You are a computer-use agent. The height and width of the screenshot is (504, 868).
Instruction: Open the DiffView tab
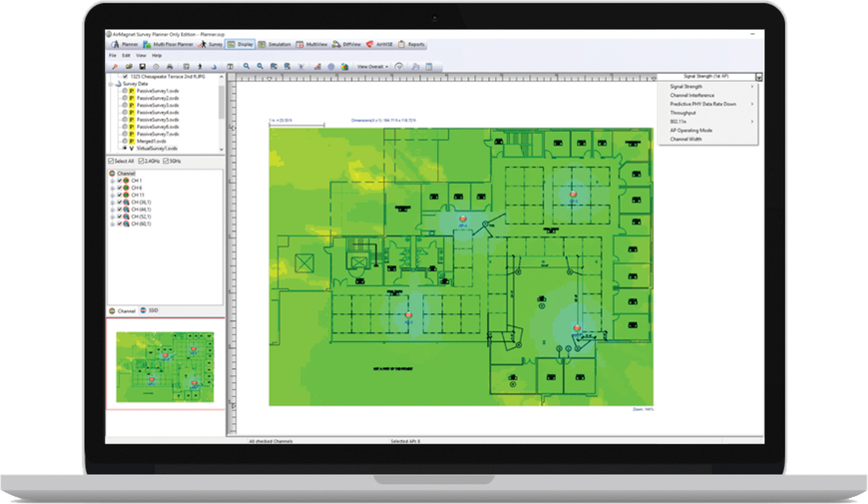click(x=347, y=45)
